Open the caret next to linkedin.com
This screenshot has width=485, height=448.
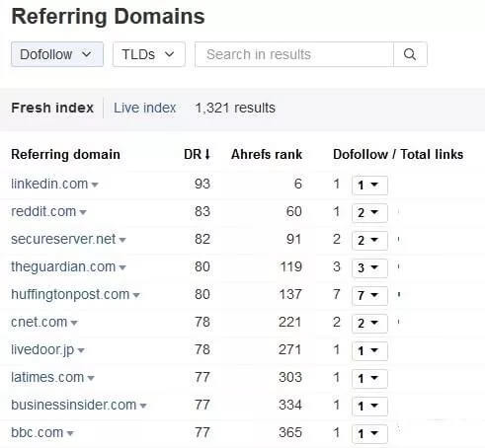point(95,185)
